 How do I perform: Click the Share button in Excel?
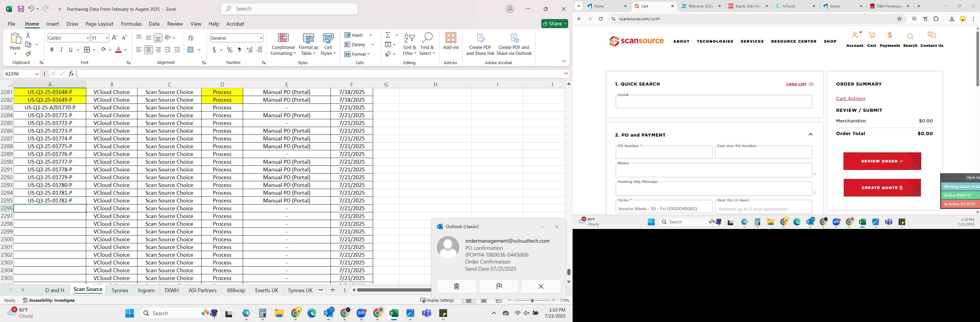[x=554, y=24]
